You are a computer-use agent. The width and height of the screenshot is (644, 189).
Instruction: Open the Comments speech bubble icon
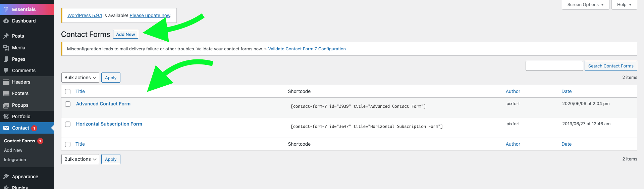6,70
